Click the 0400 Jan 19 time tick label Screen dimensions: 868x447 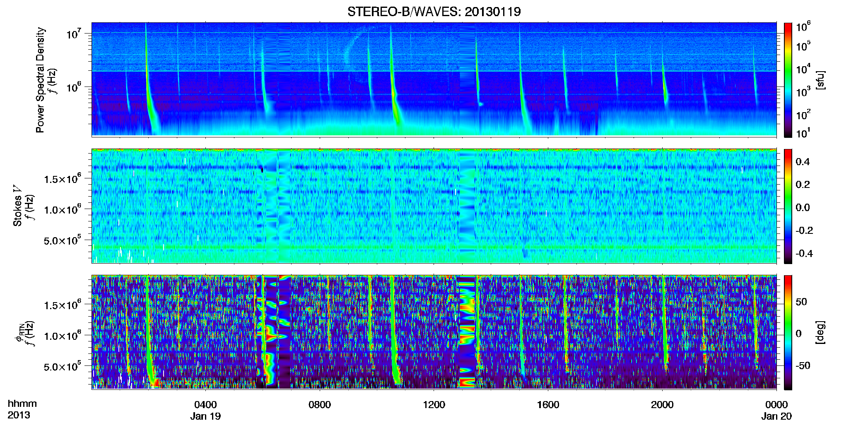click(x=205, y=410)
